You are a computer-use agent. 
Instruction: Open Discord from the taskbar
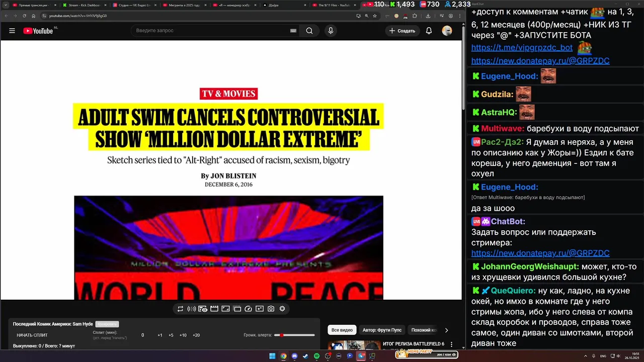click(294, 356)
